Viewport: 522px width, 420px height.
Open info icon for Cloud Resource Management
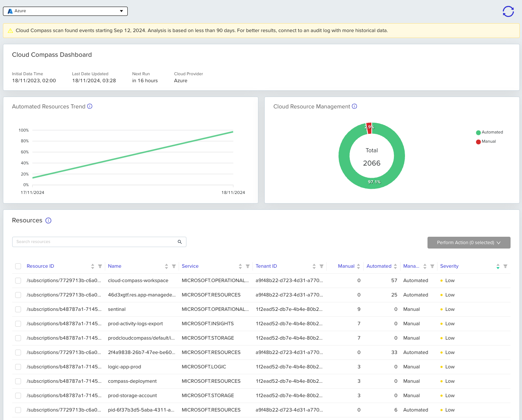pyautogui.click(x=354, y=106)
